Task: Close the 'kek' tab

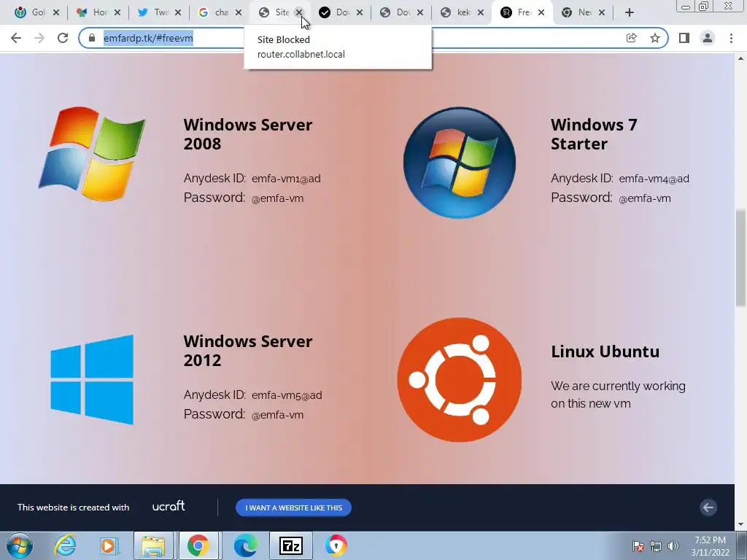Action: point(481,13)
